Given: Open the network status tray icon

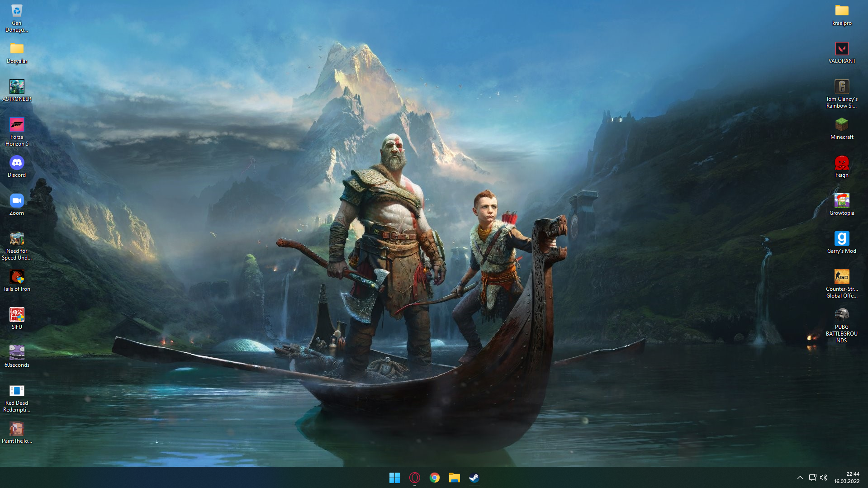Looking at the screenshot, I should pyautogui.click(x=812, y=478).
